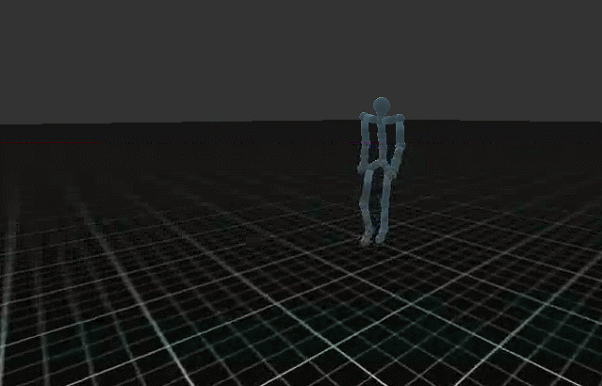Click the horizontal shoulder bar of the skeleton

pyautogui.click(x=382, y=120)
